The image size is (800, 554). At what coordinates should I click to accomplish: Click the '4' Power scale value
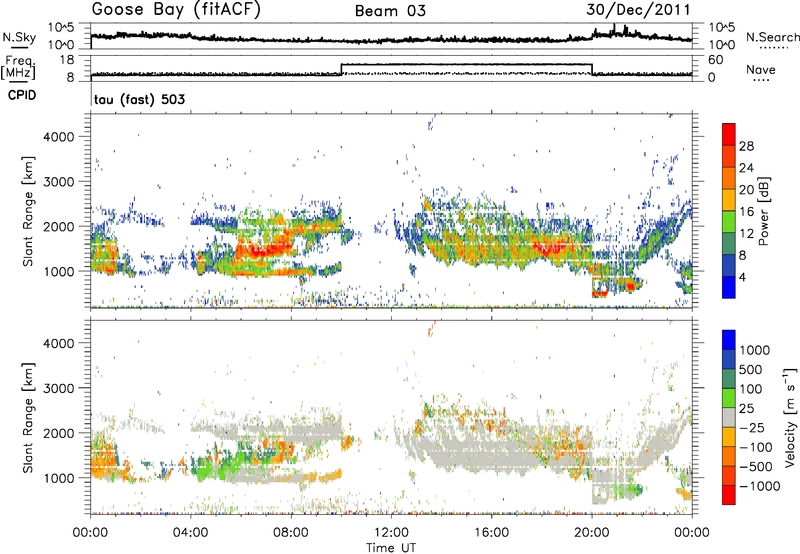click(742, 277)
